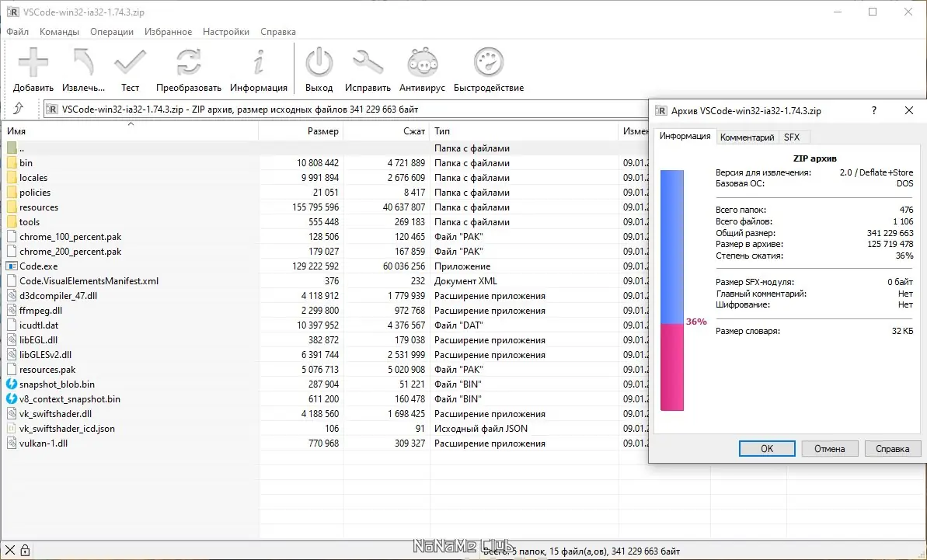Click the resources folder icon
Image resolution: width=927 pixels, height=560 pixels.
pos(12,207)
